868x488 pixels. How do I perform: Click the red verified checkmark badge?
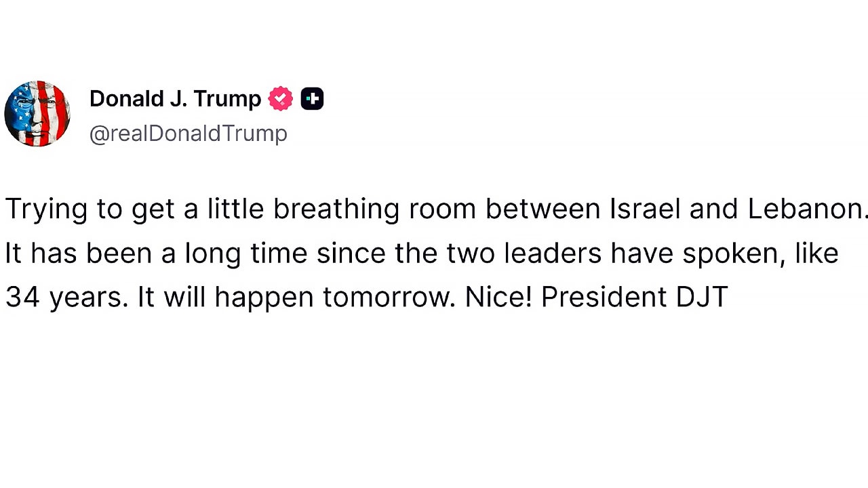[x=280, y=99]
